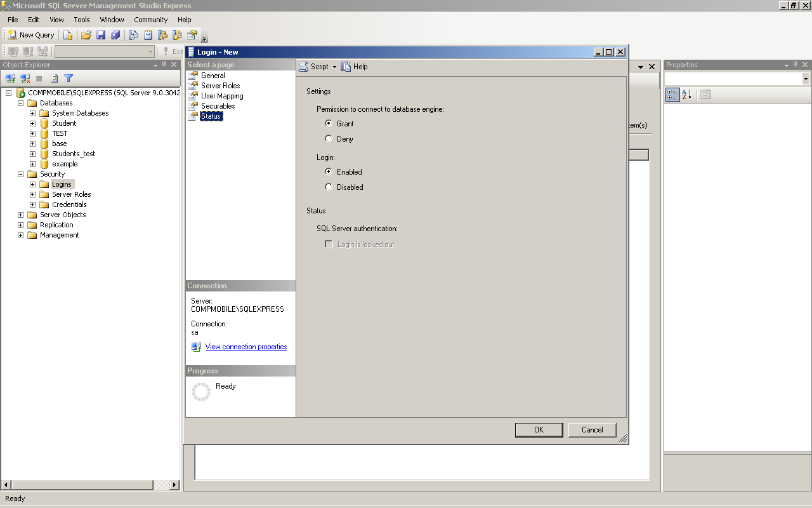This screenshot has width=812, height=508.
Task: Click the Object Explorer toolbar icon
Action: [162, 35]
